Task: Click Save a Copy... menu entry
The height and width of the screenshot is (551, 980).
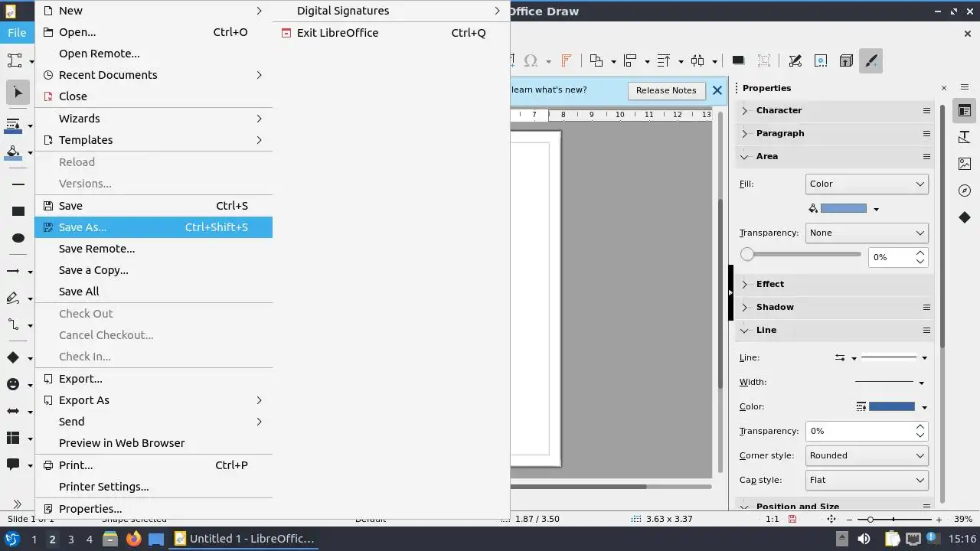Action: pos(153,270)
